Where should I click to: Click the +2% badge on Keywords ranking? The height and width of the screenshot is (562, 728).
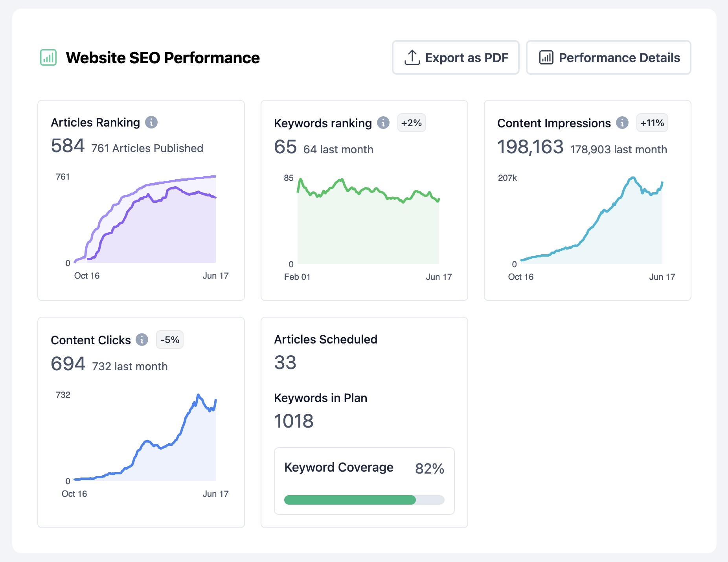coord(412,123)
